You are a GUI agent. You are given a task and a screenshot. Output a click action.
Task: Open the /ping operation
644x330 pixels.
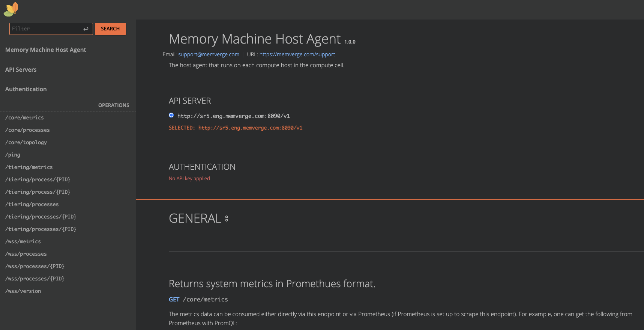(x=13, y=155)
